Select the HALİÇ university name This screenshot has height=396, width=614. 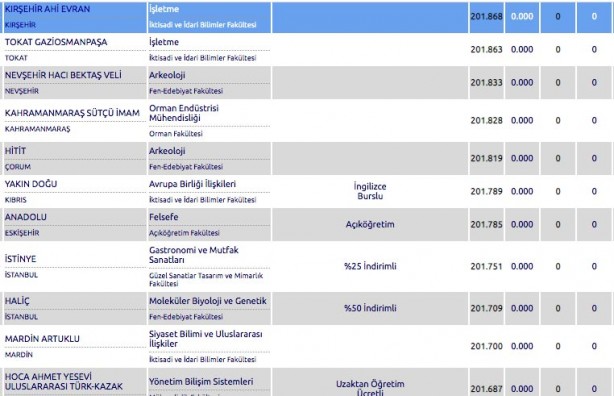click(17, 301)
